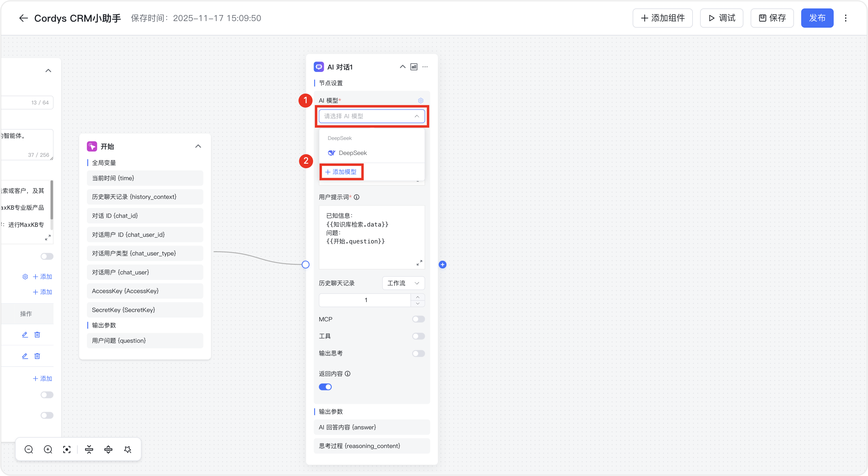The image size is (868, 476).
Task: Click 添加模型 in the dropdown
Action: pos(341,172)
